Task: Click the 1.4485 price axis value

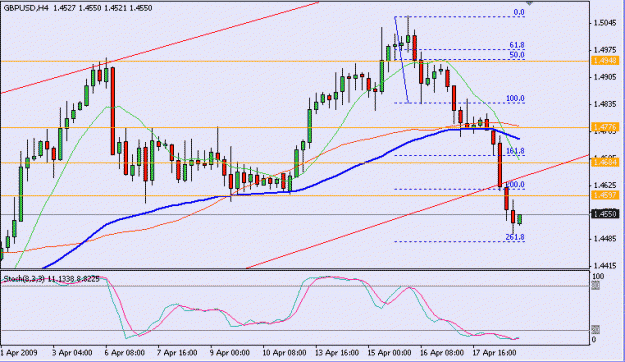Action: pos(605,238)
